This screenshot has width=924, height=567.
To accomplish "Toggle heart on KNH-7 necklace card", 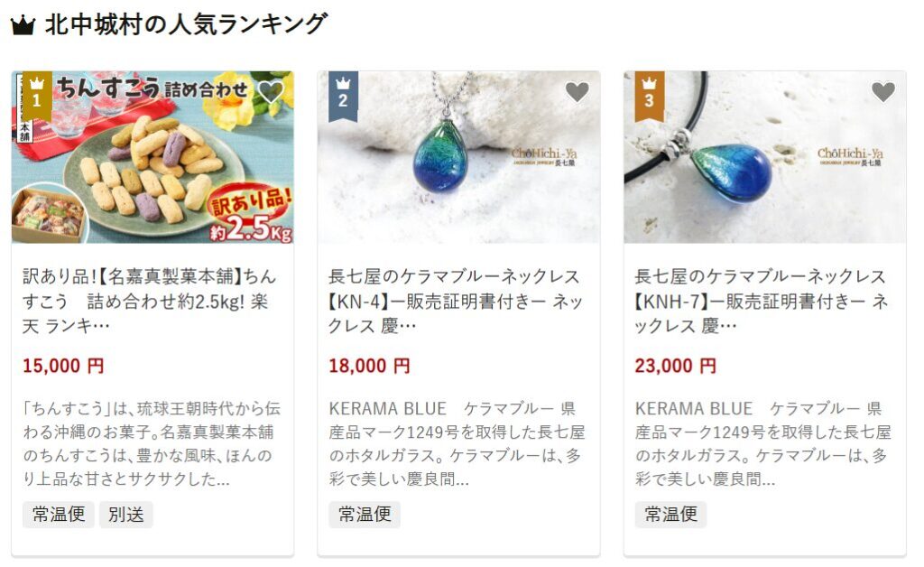I will (x=882, y=91).
